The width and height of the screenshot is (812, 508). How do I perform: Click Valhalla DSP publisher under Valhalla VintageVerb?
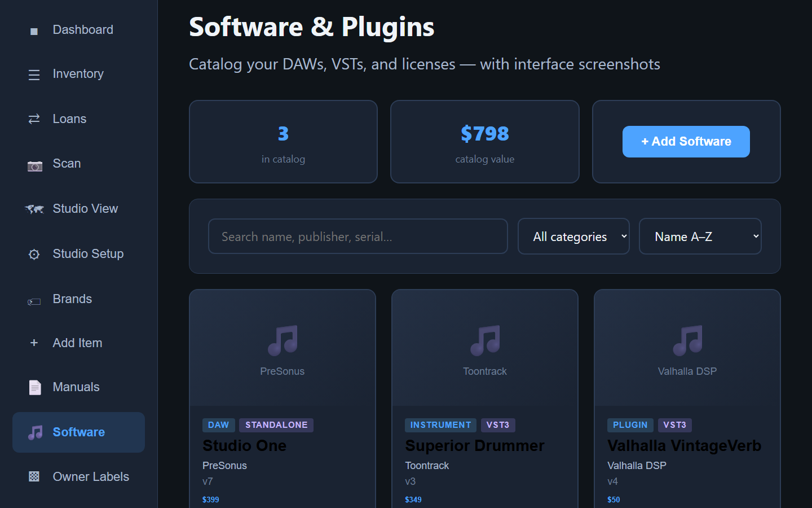(x=637, y=466)
